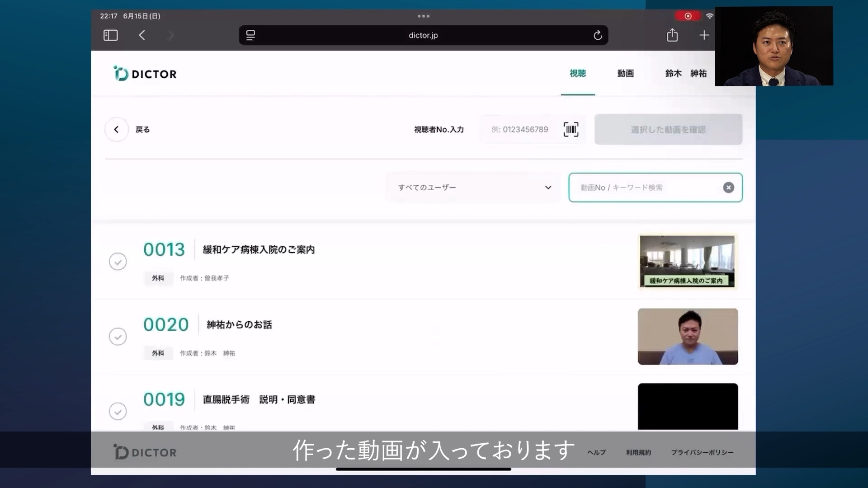Select video 0013 checkmark circle
Screen dimensions: 868x488
(118, 262)
